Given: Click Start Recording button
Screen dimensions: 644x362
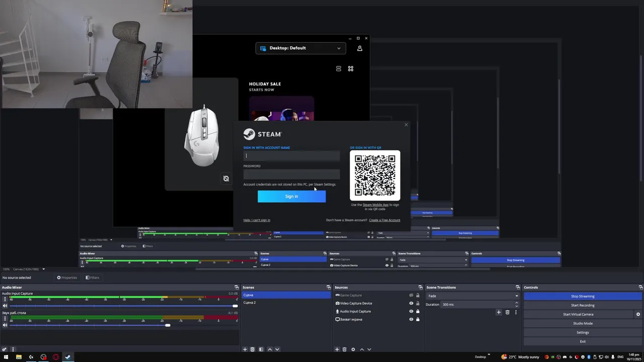Looking at the screenshot, I should pos(583,305).
